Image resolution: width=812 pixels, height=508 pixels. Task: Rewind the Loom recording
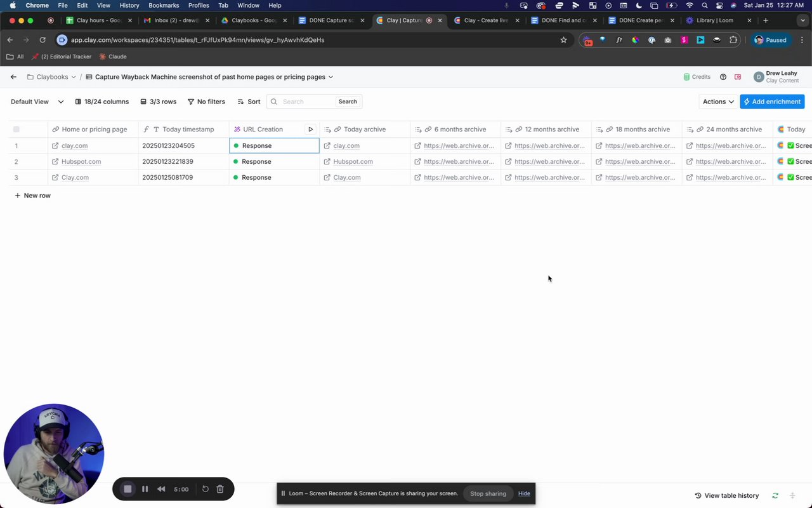coord(161,489)
